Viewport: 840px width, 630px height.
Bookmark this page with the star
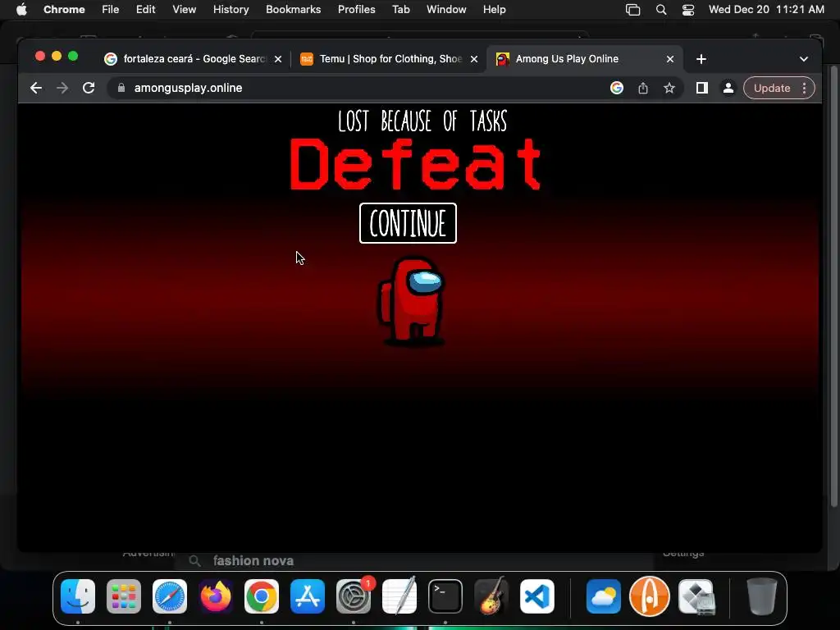[669, 88]
